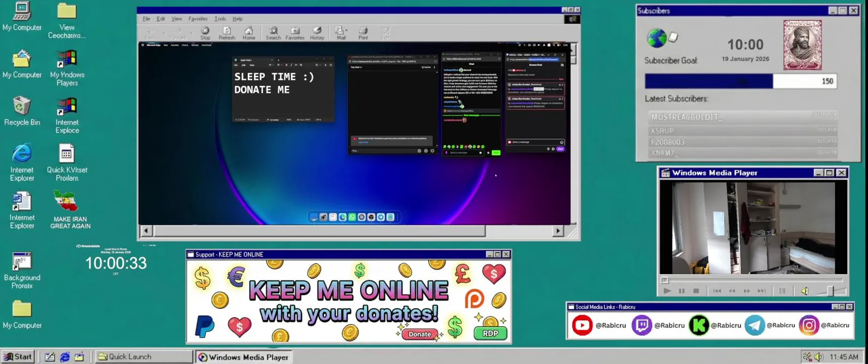Viewport: 868px width, 364px height.
Task: Click Refresh in browser toolbar
Action: point(227,33)
